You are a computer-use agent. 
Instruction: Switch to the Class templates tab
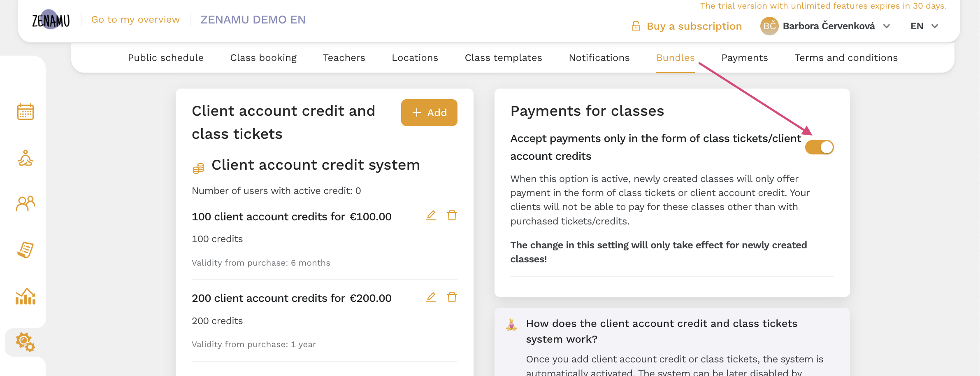point(503,58)
